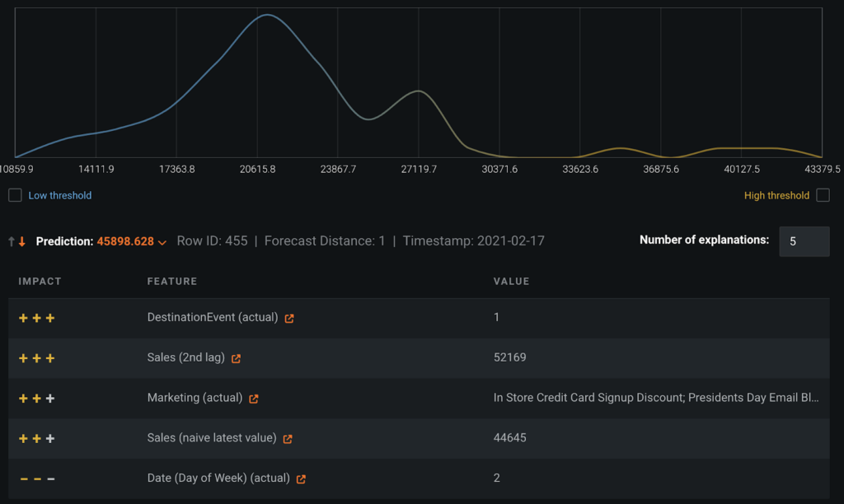Open the Sales (naive latest value) external link

coord(286,438)
